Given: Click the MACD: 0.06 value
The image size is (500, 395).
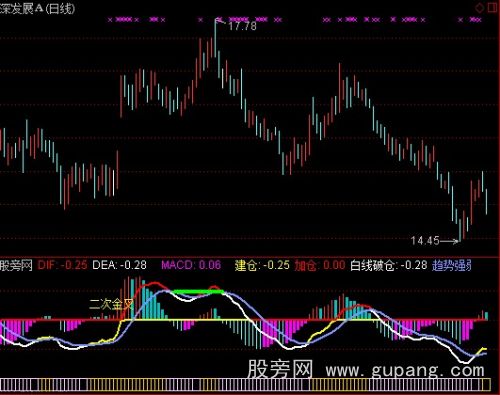Looking at the screenshot, I should [191, 265].
